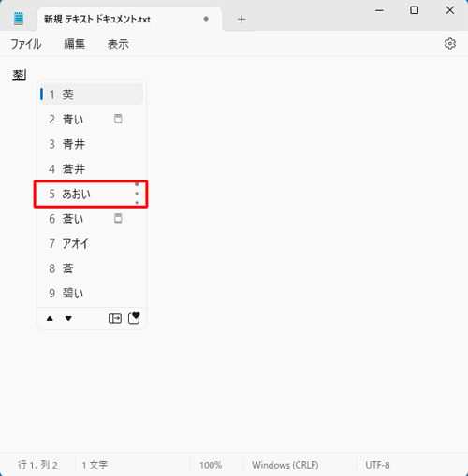Open the ファイル menu

[26, 44]
